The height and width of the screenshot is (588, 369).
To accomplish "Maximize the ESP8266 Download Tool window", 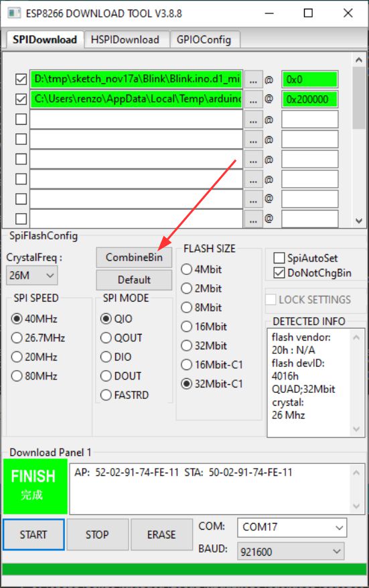I will (308, 13).
